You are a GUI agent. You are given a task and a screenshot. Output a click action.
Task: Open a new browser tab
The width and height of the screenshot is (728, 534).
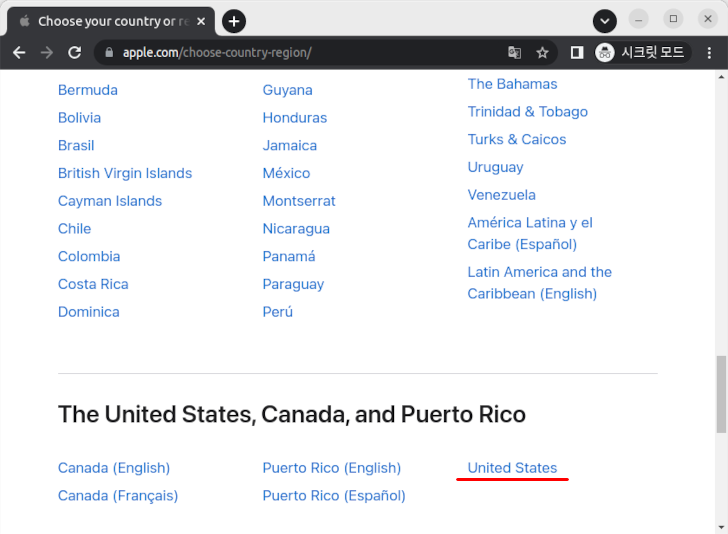(234, 21)
